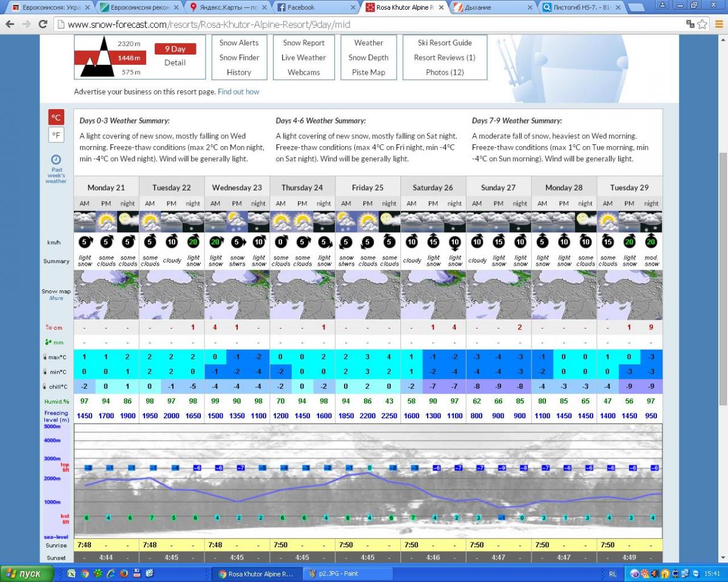
Task: Click the More link under Snow map
Action: click(56, 298)
